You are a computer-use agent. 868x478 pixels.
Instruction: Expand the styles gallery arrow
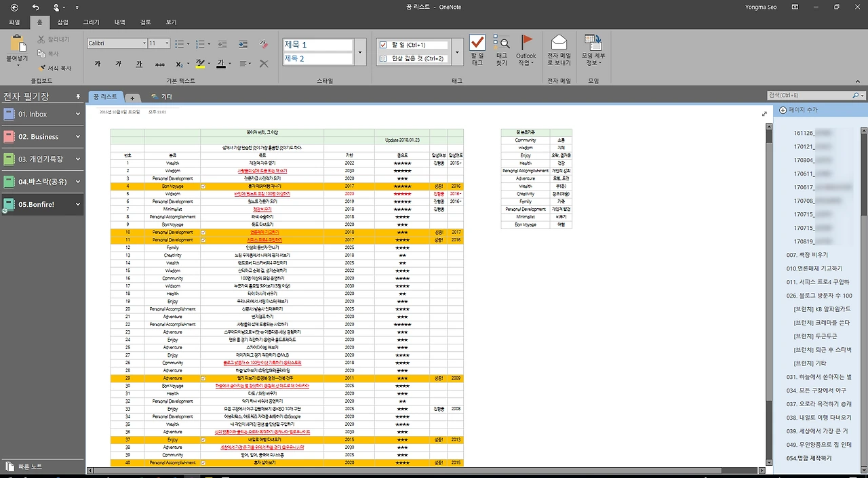(361, 52)
